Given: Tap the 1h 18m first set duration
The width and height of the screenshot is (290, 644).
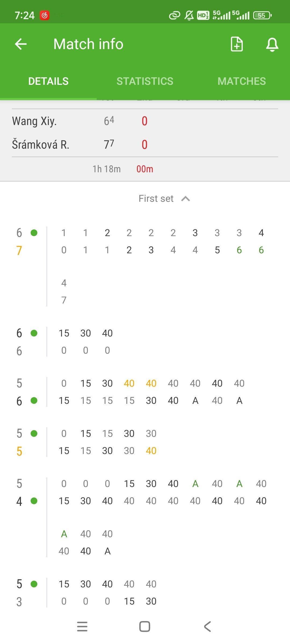Looking at the screenshot, I should (x=107, y=169).
